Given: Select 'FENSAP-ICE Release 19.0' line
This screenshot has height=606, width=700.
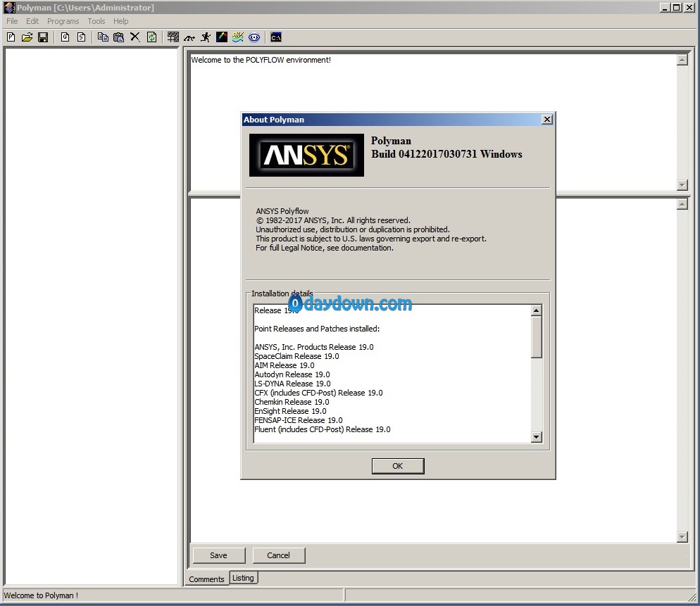Looking at the screenshot, I should coord(298,420).
